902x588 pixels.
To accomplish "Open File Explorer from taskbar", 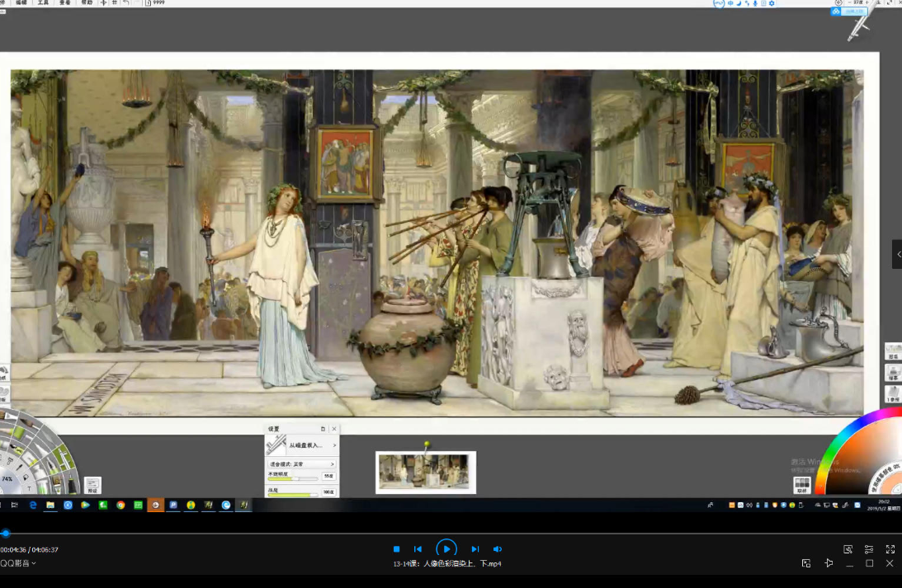I will click(x=50, y=505).
